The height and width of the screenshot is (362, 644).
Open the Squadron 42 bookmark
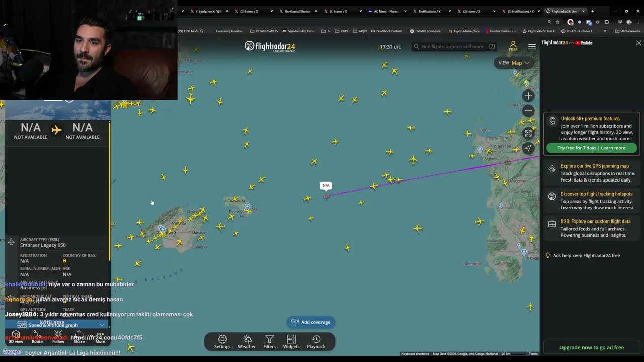click(299, 31)
